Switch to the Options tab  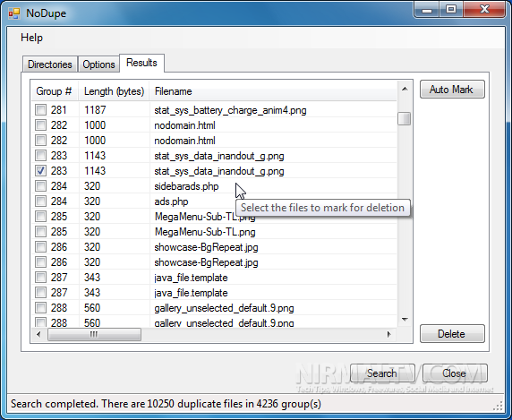[x=98, y=64]
